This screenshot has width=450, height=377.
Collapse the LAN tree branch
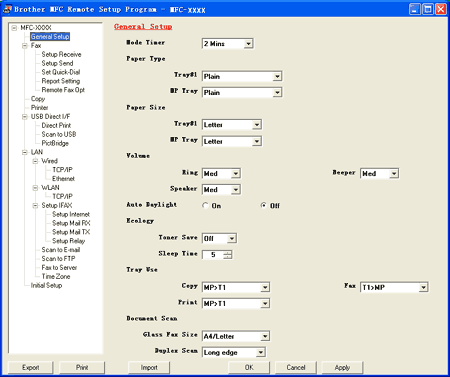[x=24, y=152]
